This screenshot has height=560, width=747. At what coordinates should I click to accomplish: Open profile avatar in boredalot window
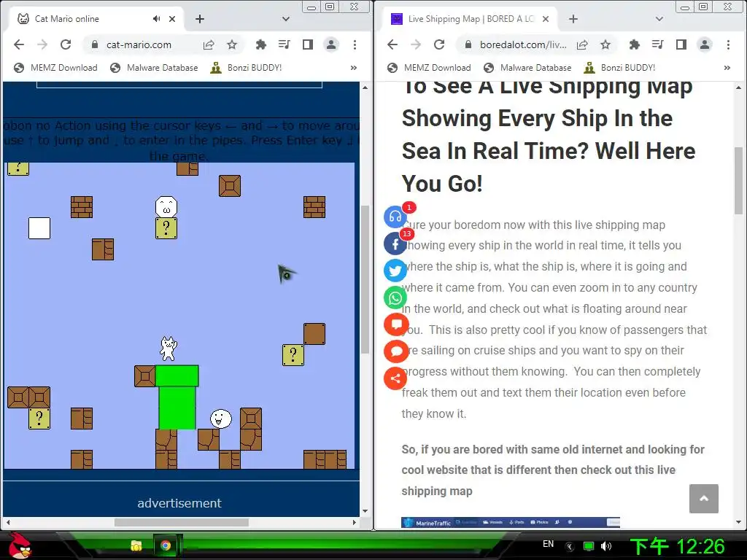705,44
